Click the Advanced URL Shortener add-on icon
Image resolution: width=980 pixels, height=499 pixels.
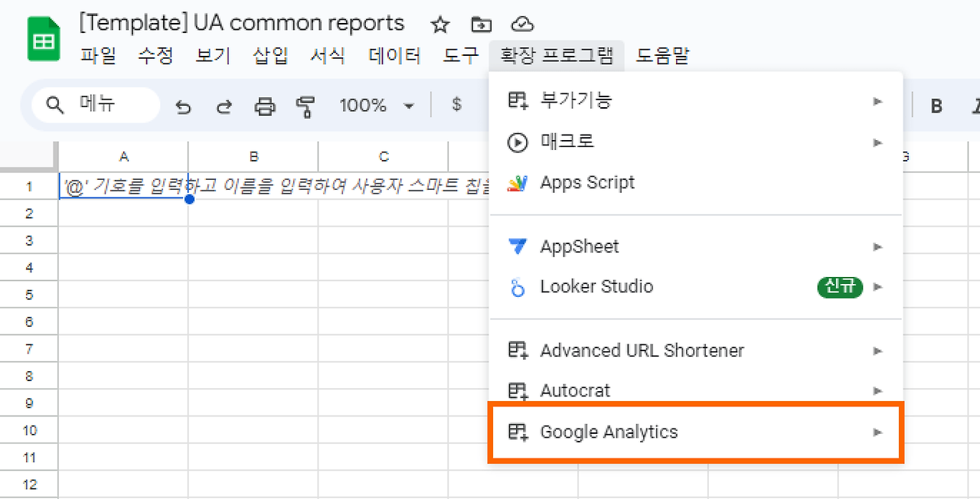coord(518,351)
